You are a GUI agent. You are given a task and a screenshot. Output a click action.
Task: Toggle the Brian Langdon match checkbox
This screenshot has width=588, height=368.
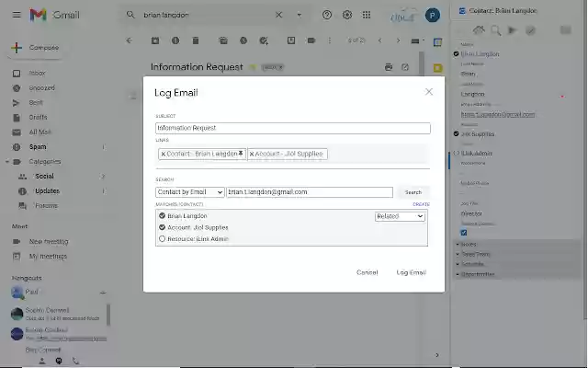[163, 216]
